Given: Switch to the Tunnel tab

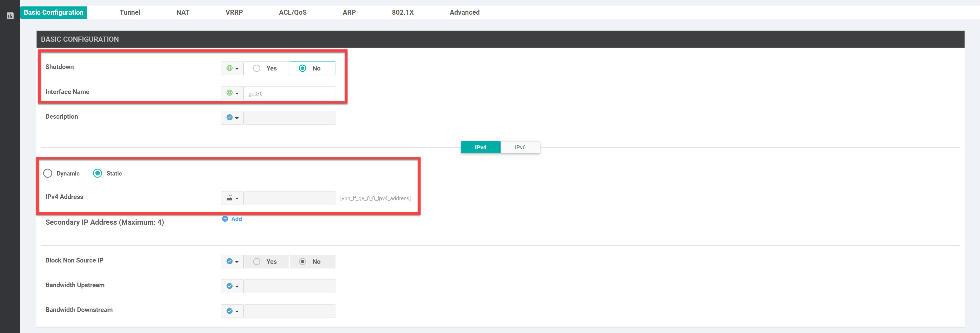Looking at the screenshot, I should coord(130,12).
